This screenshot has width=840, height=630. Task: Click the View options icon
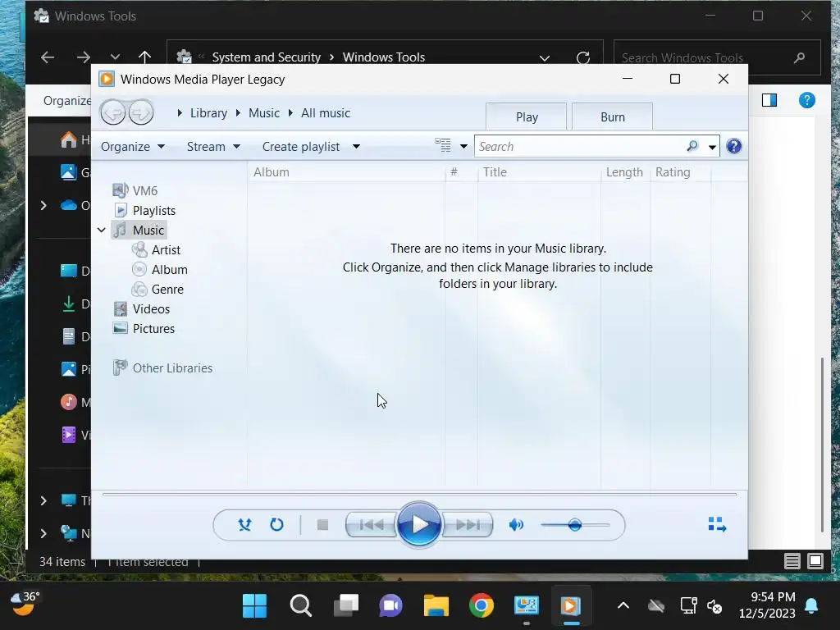[442, 146]
